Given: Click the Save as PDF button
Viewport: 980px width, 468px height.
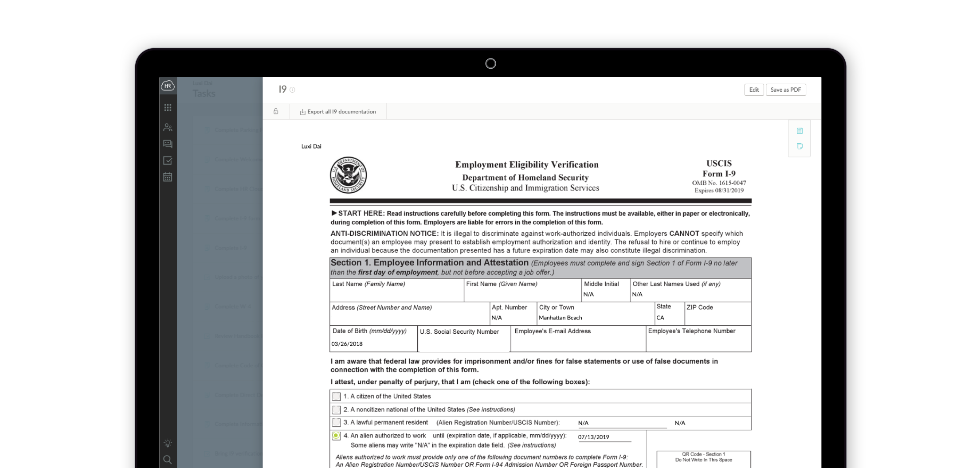Looking at the screenshot, I should [x=785, y=90].
